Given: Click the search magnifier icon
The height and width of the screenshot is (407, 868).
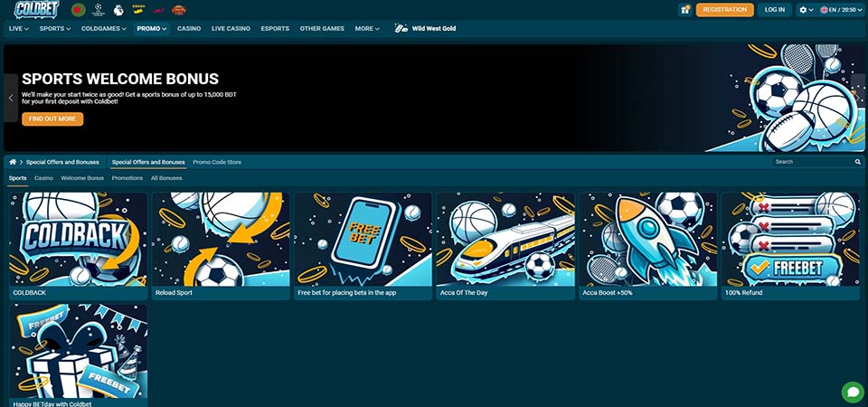Looking at the screenshot, I should pos(857,162).
